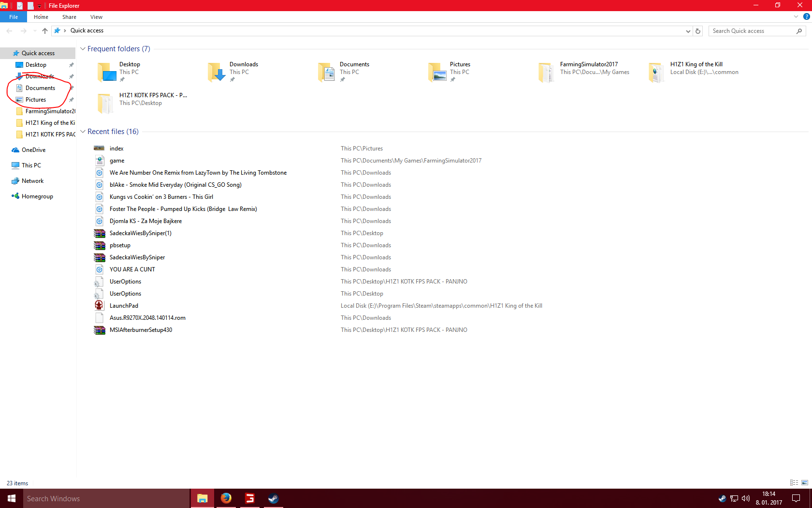Click the MSIAfterburnerSetup430 archive icon
812x508 pixels.
coord(99,330)
